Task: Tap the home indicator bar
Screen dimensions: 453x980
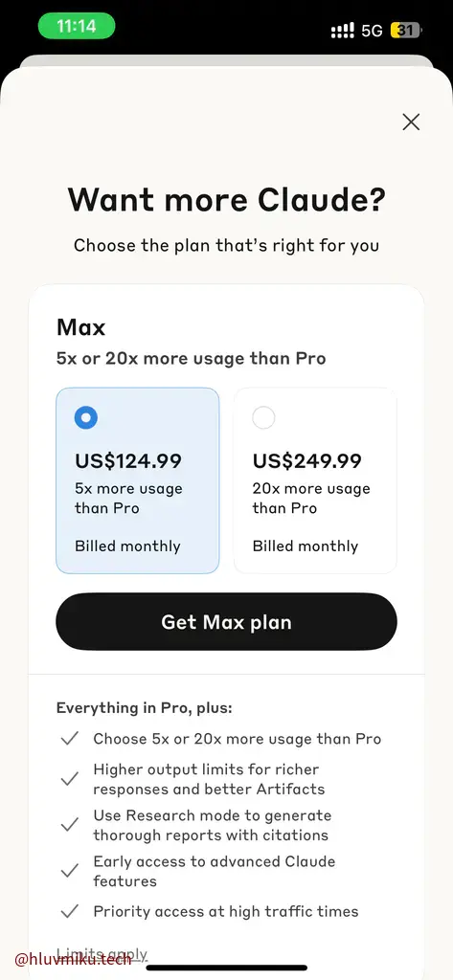Action: (x=226, y=968)
